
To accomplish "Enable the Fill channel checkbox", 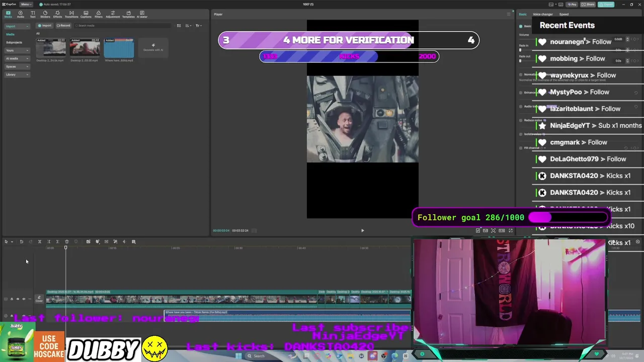I will pos(521,148).
